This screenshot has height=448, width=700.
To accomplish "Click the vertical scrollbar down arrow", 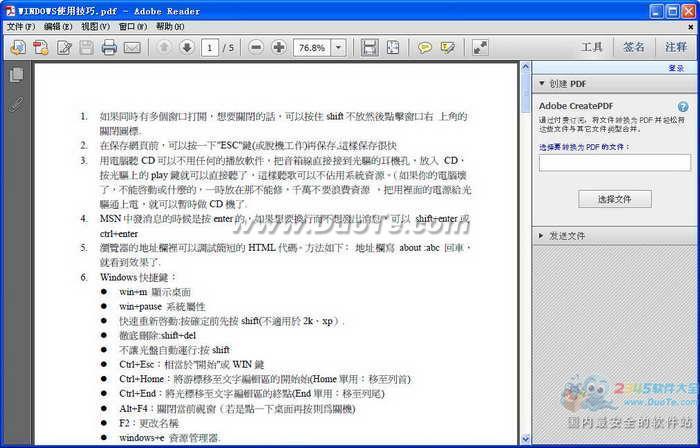I will (x=525, y=439).
